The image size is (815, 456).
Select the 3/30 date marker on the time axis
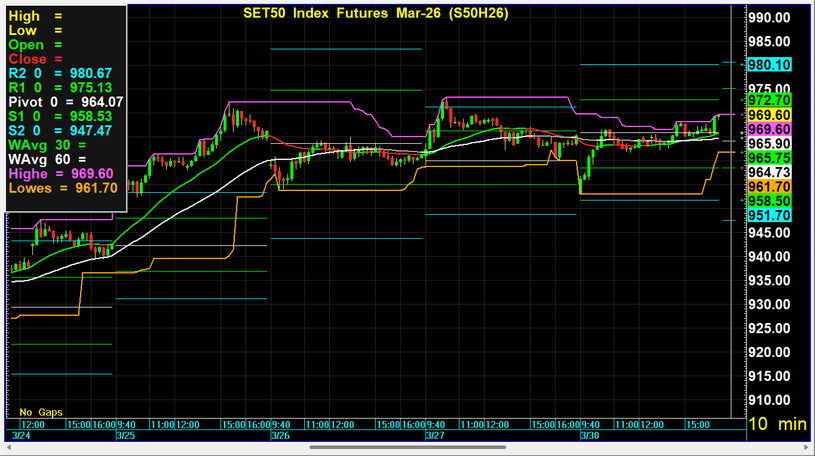pos(590,436)
